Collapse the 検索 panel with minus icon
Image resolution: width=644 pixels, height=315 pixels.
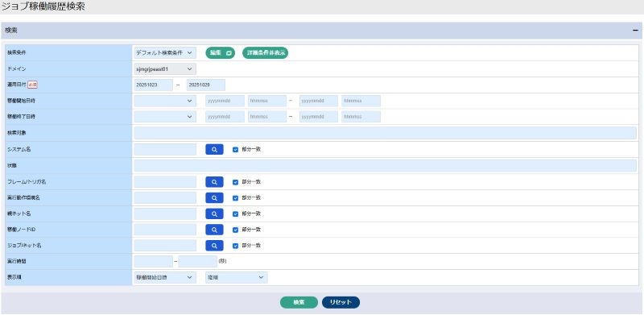click(635, 31)
